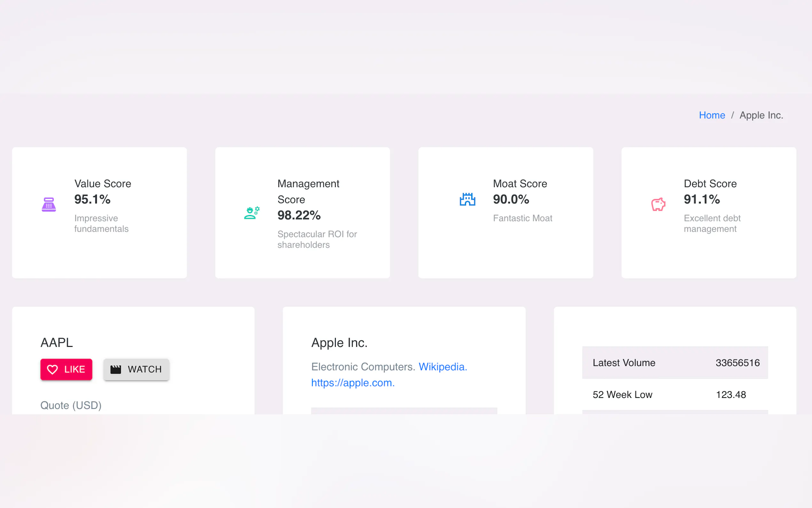Click the castle Moat Score icon
The width and height of the screenshot is (812, 508).
click(x=467, y=199)
